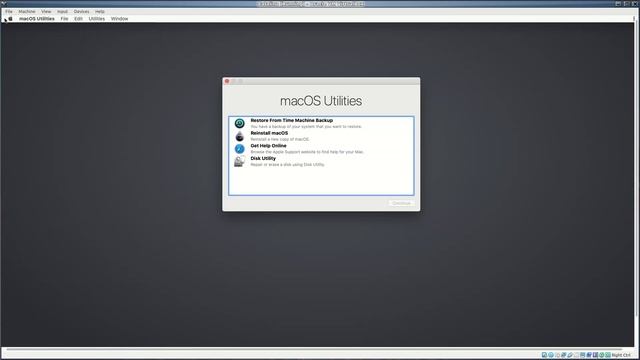Click the Right Ctrl host key indicator
This screenshot has height=360, width=640.
(620, 355)
